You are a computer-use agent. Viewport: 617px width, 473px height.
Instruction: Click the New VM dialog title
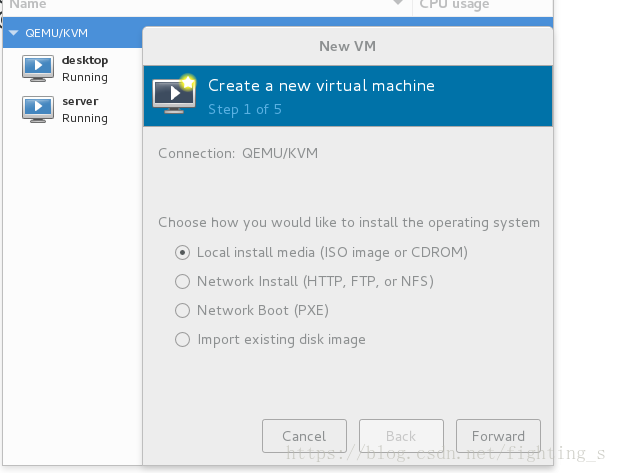point(347,46)
